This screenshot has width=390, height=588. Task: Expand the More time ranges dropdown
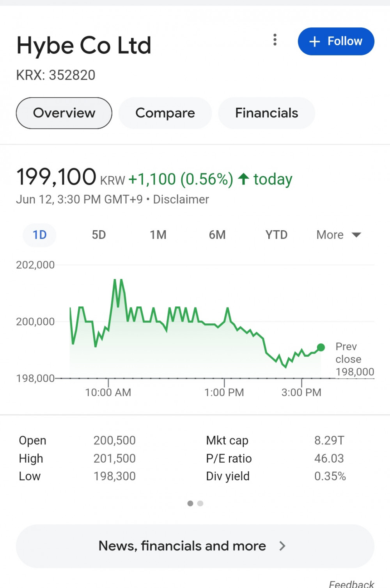pyautogui.click(x=339, y=235)
